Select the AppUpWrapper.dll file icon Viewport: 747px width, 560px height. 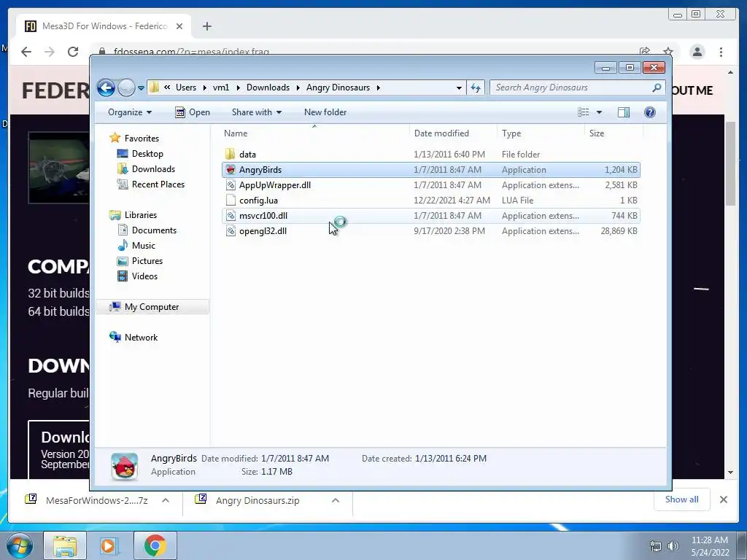click(231, 184)
